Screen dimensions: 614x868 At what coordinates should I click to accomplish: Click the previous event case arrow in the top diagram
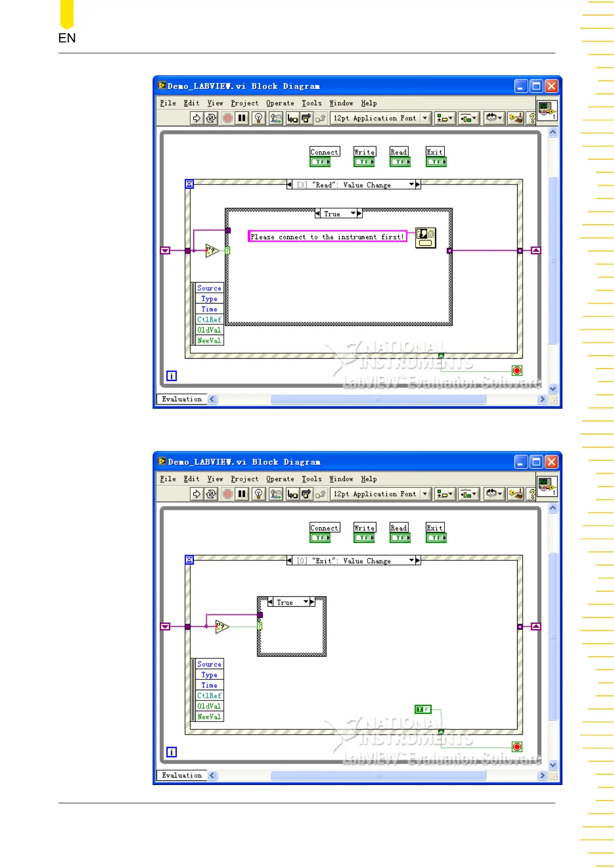click(x=289, y=185)
